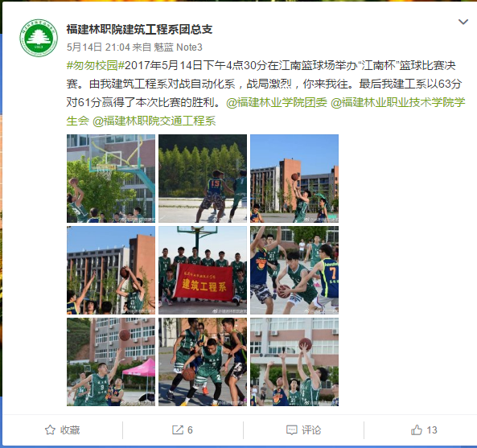
Task: Open the green tree profile avatar
Action: tap(39, 38)
